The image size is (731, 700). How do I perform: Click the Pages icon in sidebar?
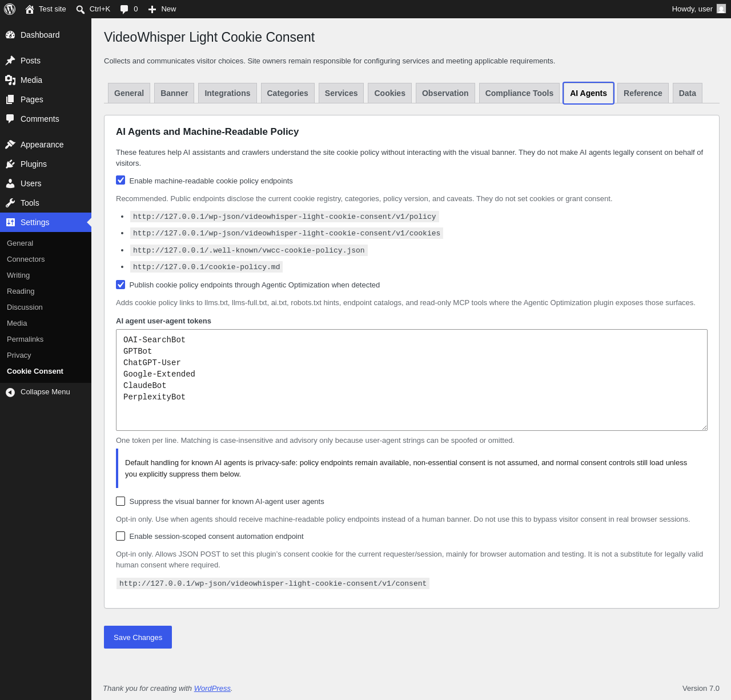[10, 99]
